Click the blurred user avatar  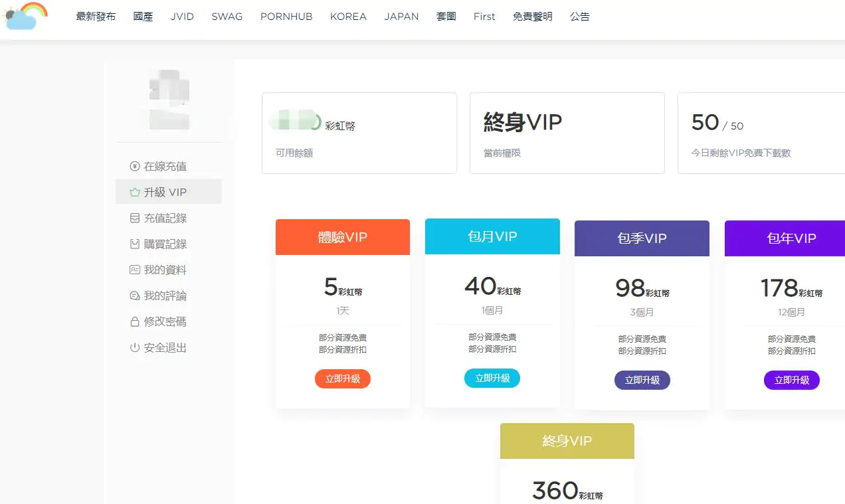coord(169,100)
